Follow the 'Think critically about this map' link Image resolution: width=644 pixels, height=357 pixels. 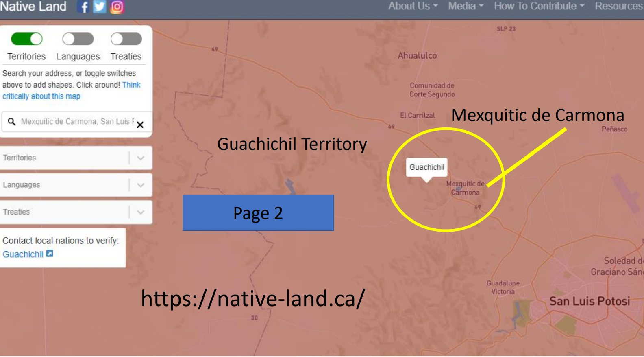(x=41, y=96)
